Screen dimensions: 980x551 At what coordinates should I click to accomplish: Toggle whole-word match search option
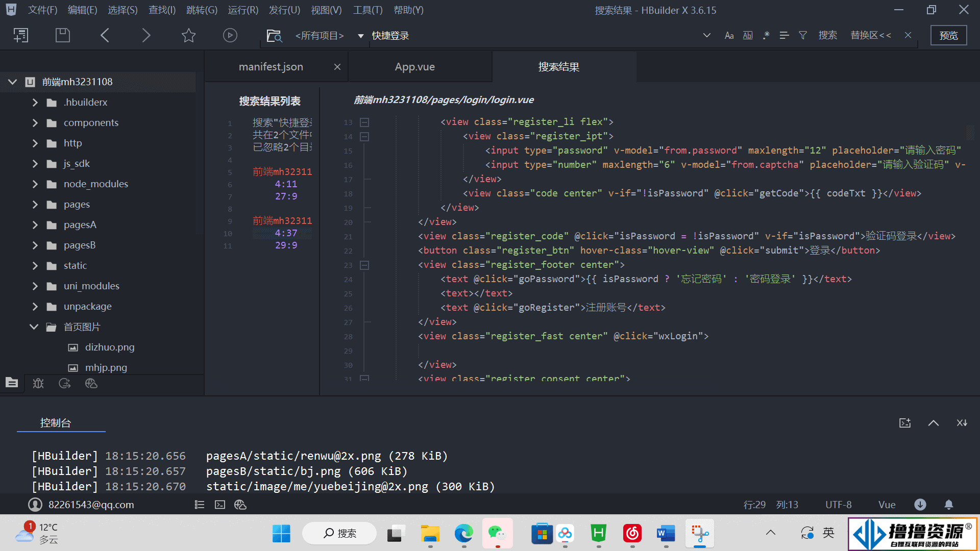748,35
